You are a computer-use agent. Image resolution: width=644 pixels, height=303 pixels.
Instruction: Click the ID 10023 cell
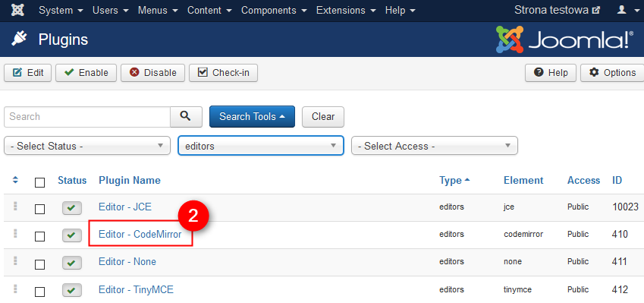tap(626, 207)
